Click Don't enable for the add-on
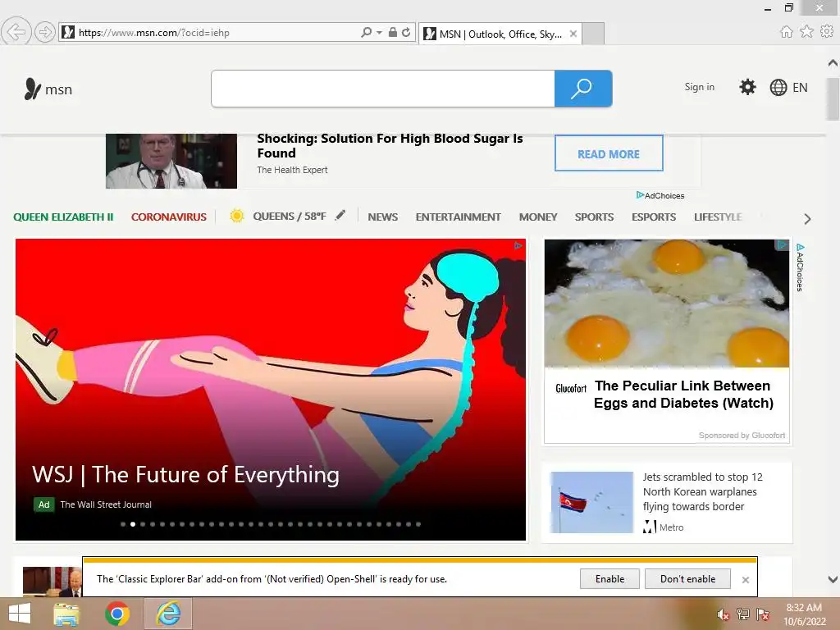 [688, 579]
